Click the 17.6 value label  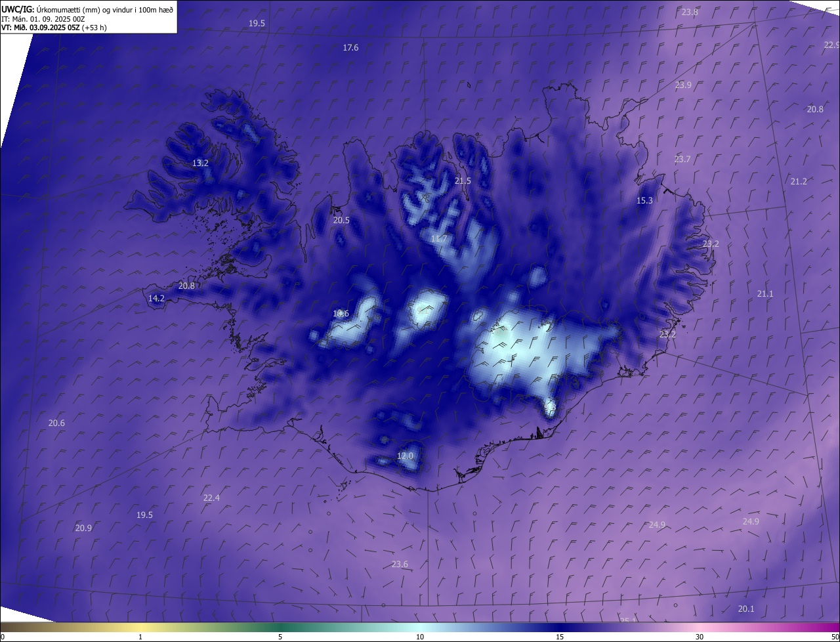351,48
